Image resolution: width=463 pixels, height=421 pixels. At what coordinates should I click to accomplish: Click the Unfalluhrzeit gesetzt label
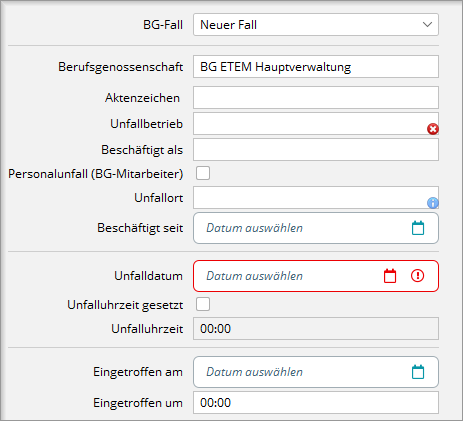[x=125, y=305]
